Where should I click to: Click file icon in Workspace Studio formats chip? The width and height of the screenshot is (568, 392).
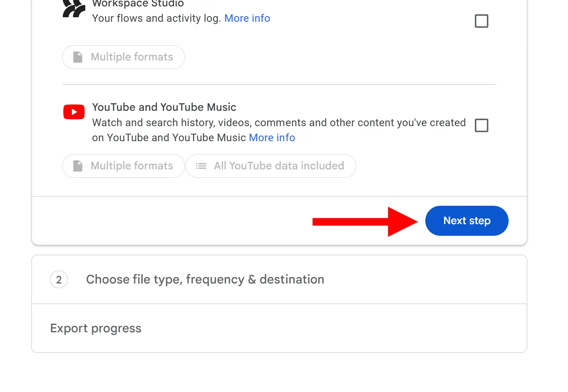(x=78, y=57)
